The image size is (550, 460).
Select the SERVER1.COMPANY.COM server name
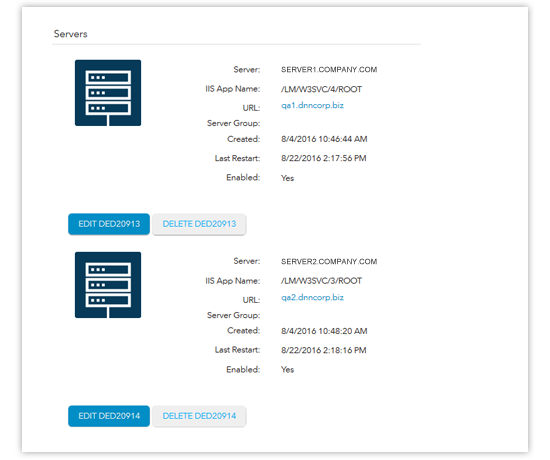pos(329,69)
